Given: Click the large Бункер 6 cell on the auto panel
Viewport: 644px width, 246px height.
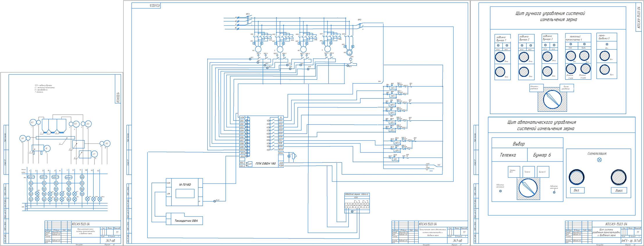Looking at the screenshot, I should click(x=545, y=155).
